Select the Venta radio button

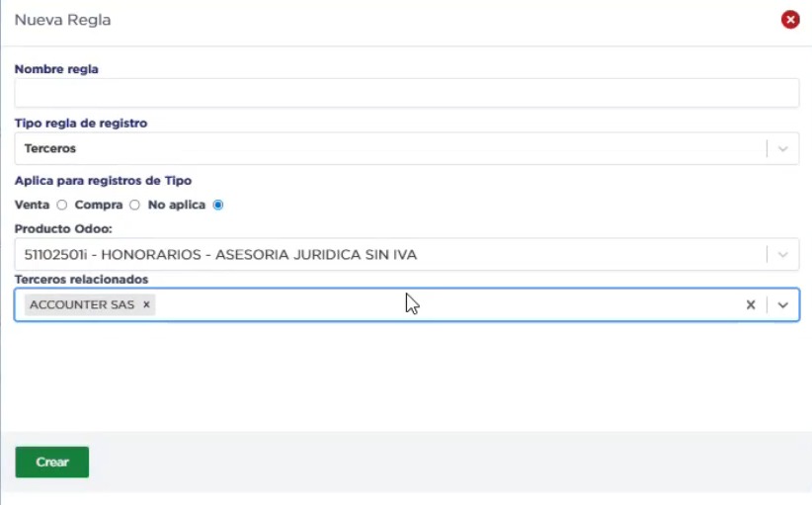click(61, 206)
